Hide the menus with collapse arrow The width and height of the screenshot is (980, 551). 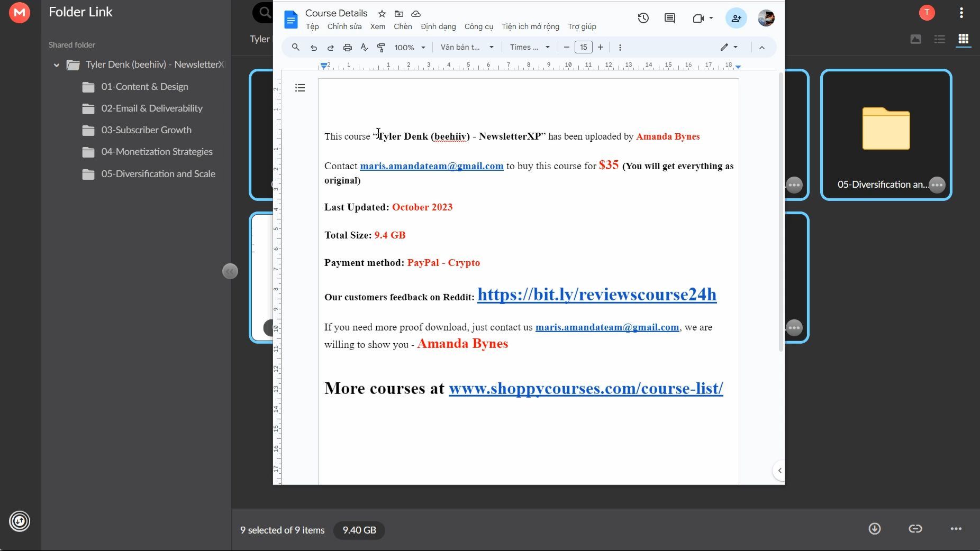762,47
